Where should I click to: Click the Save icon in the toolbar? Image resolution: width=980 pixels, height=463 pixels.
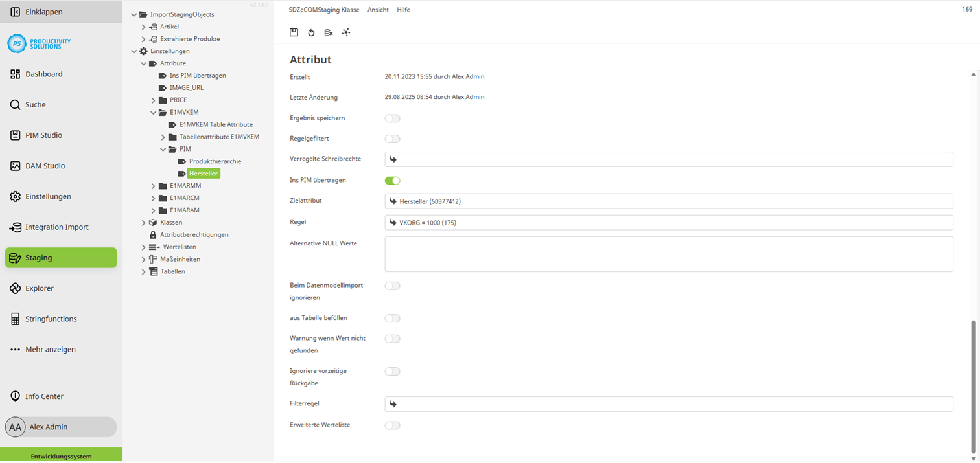click(x=294, y=32)
